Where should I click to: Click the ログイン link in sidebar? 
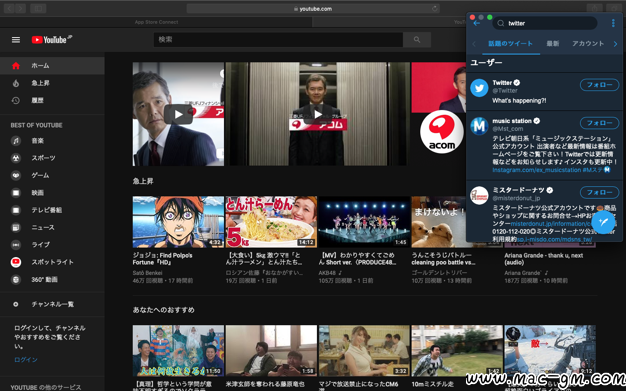pos(26,360)
